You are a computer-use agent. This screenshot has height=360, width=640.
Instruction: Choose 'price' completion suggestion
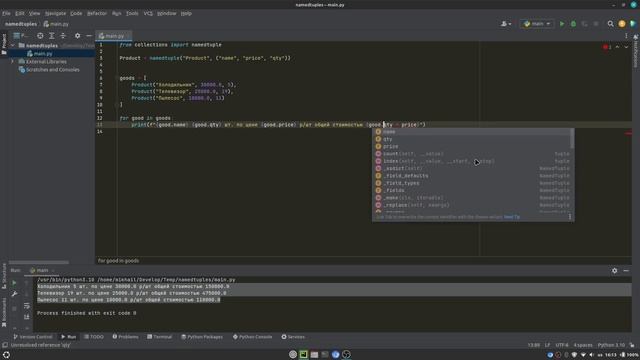pyautogui.click(x=471, y=147)
